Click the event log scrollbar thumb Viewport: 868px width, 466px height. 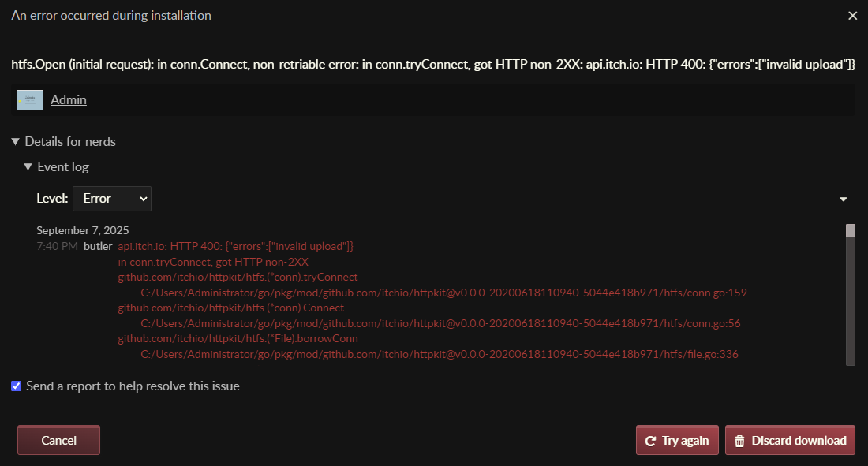click(851, 230)
